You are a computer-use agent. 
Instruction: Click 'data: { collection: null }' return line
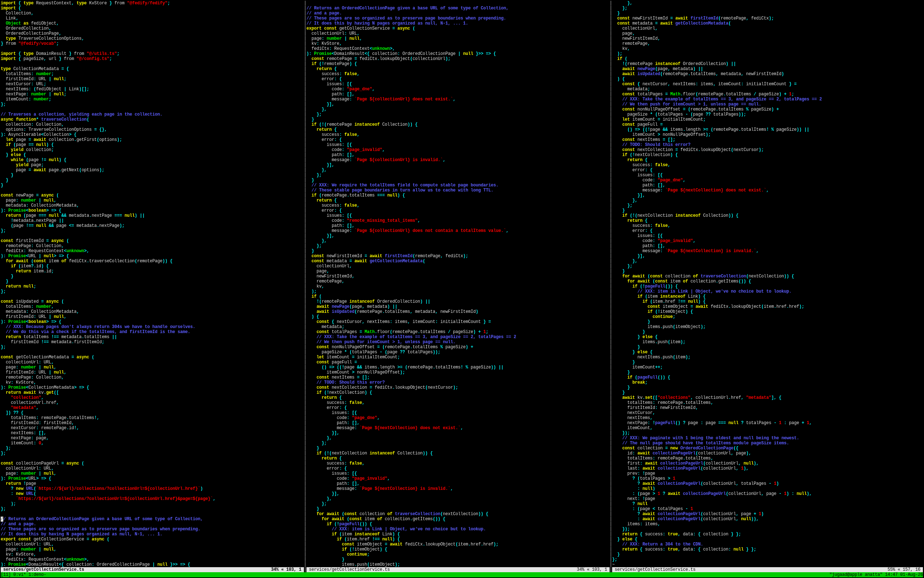(x=689, y=549)
